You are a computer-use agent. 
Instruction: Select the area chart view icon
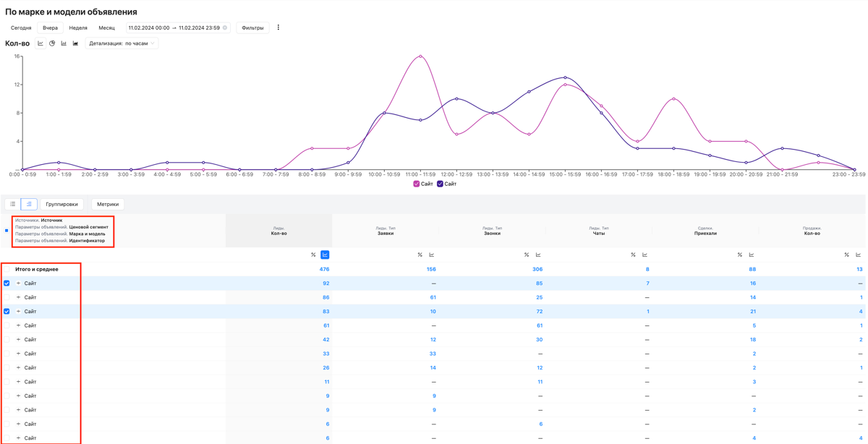(75, 43)
